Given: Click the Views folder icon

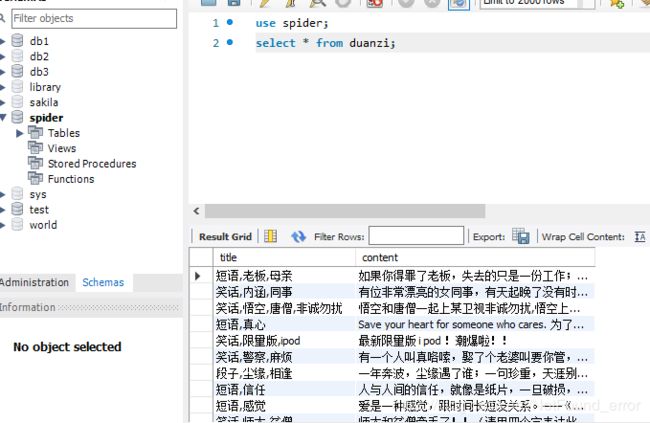Looking at the screenshot, I should [35, 148].
